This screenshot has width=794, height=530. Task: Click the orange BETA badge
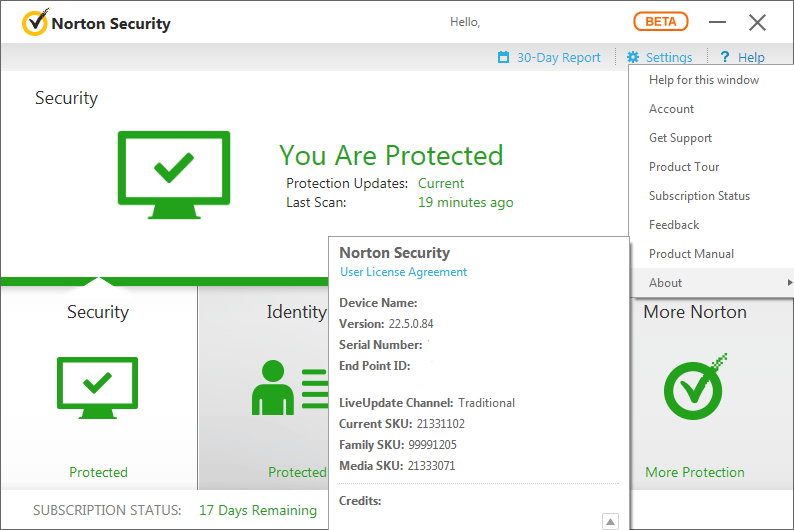click(x=661, y=22)
